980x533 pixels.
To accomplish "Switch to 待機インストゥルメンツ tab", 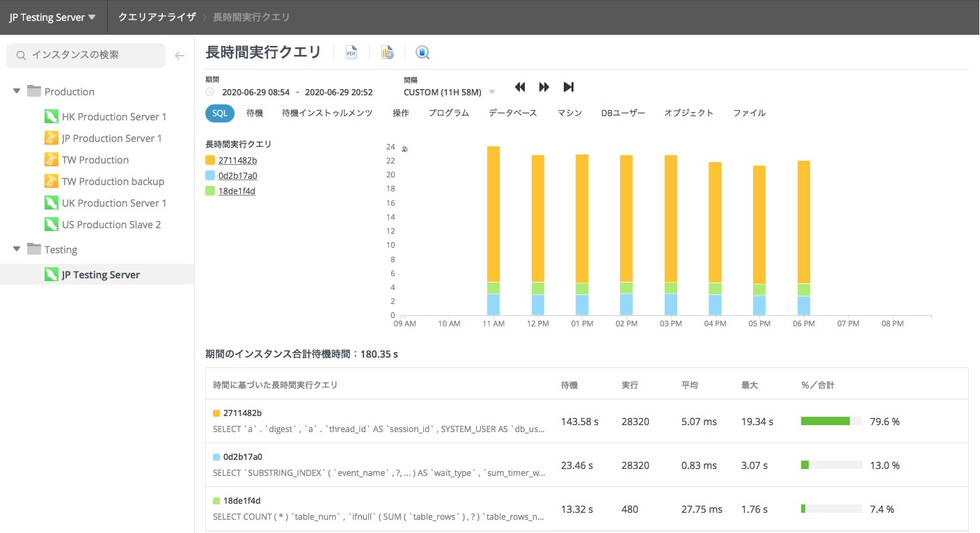I will 327,113.
